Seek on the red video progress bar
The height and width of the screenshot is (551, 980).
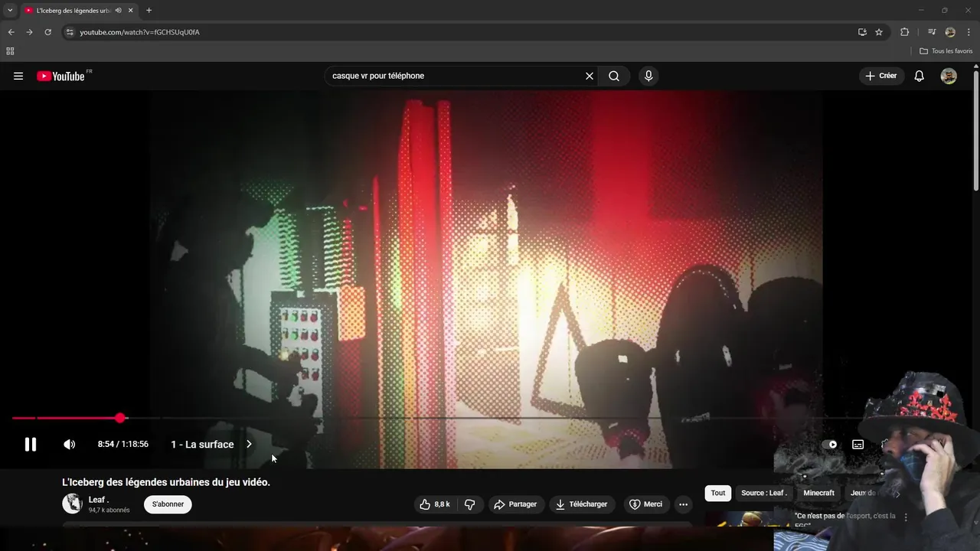66,418
